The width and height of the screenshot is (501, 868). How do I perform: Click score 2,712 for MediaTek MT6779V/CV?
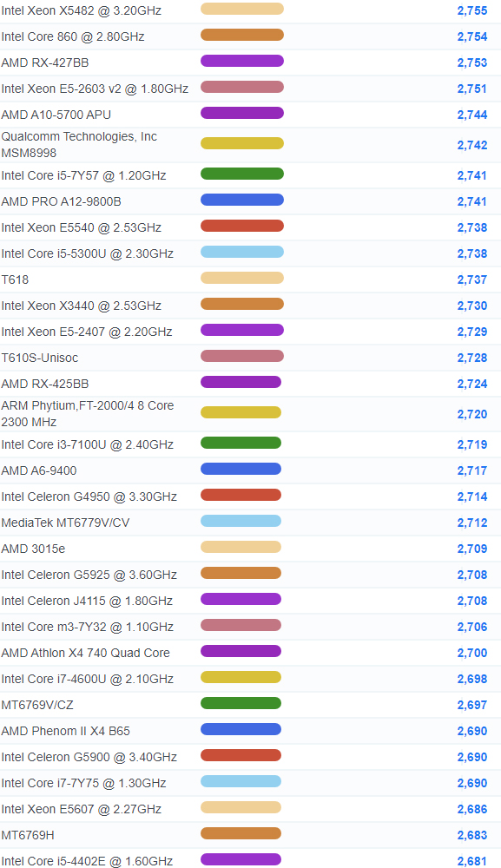coord(472,523)
